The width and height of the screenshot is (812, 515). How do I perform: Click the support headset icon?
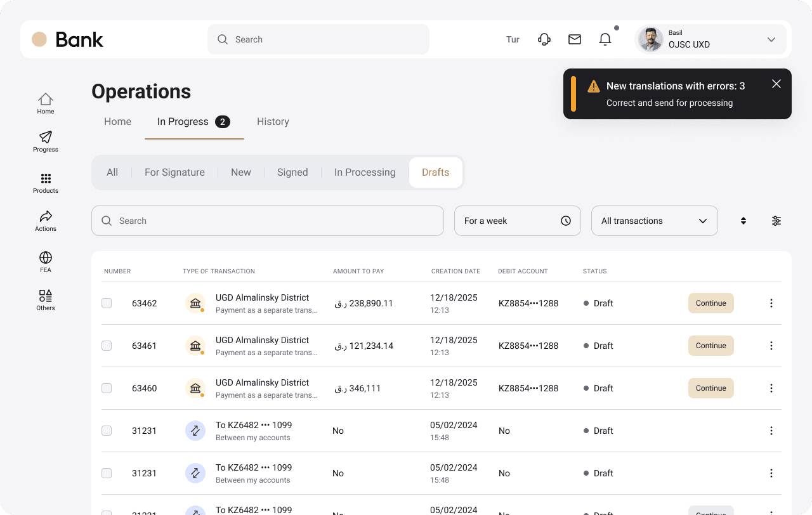click(544, 39)
